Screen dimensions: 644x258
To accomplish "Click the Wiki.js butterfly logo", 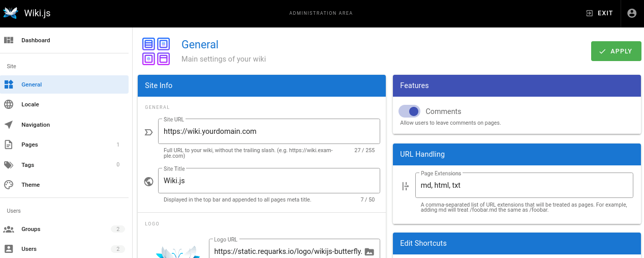I will [x=11, y=13].
